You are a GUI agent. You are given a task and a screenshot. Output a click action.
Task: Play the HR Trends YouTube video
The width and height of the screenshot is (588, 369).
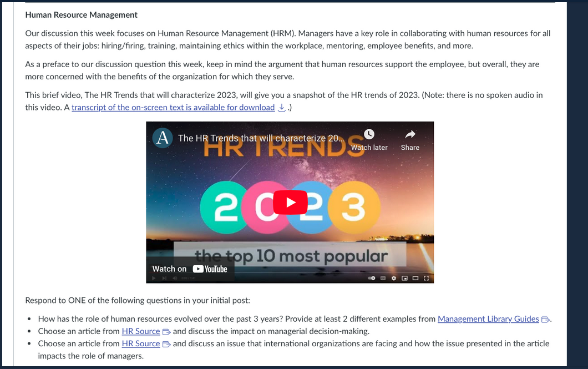pos(290,202)
